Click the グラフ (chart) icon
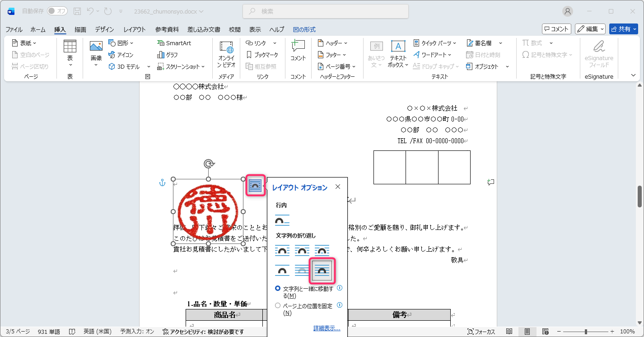 coord(168,55)
